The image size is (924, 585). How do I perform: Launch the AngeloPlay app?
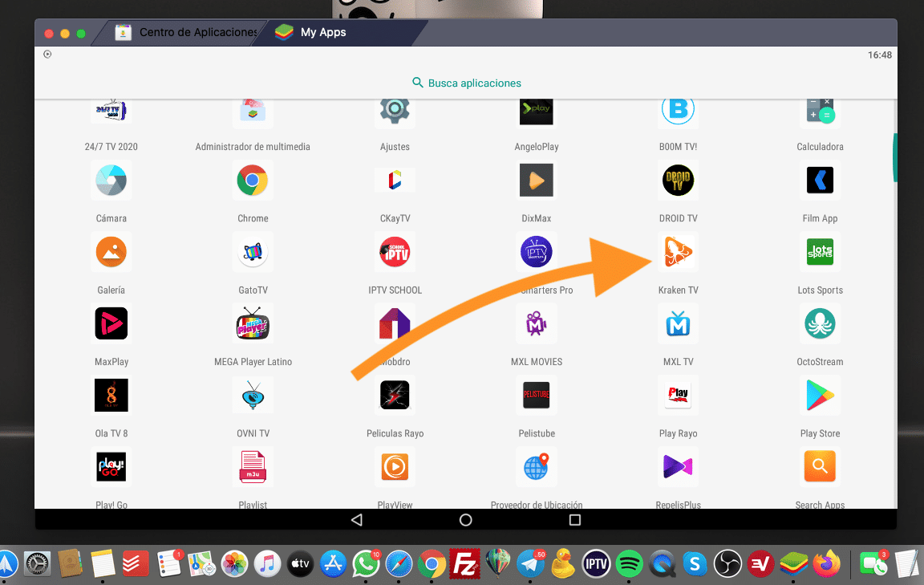pos(537,111)
